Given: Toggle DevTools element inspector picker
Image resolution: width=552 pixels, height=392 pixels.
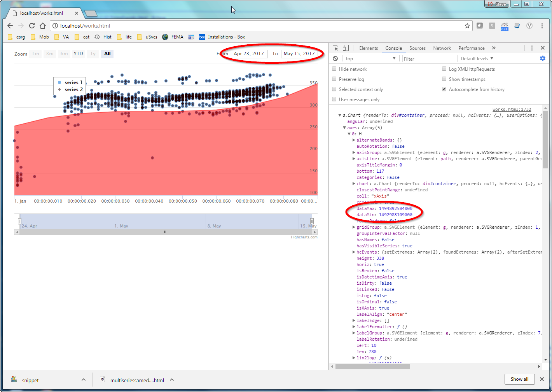Looking at the screenshot, I should [x=335, y=48].
